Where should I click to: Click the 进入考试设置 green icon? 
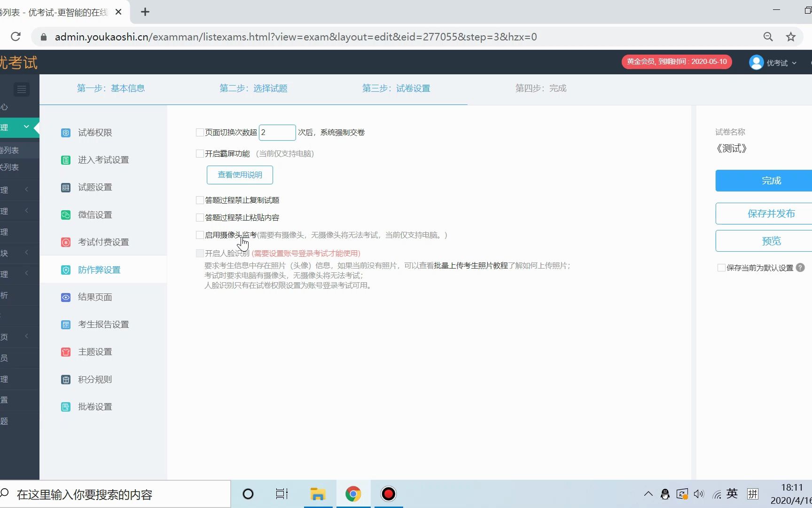tap(66, 160)
